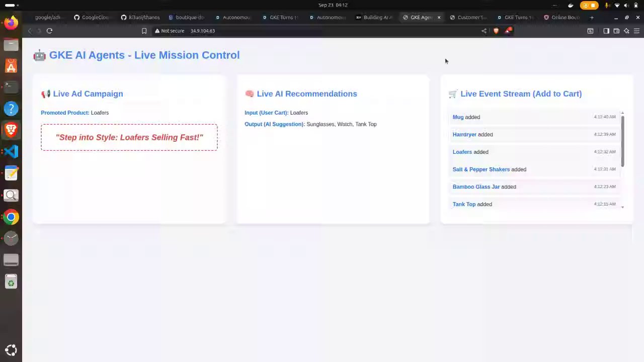Image resolution: width=644 pixels, height=362 pixels.
Task: Launch Google Chrome from dock
Action: pyautogui.click(x=11, y=217)
